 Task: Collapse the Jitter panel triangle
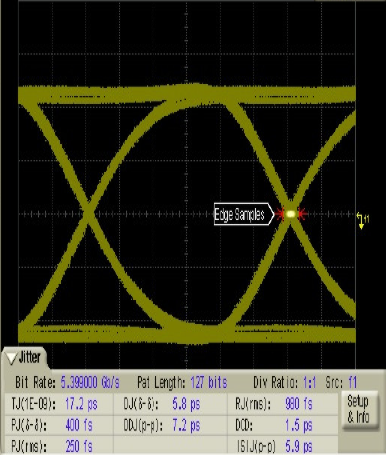[12, 359]
